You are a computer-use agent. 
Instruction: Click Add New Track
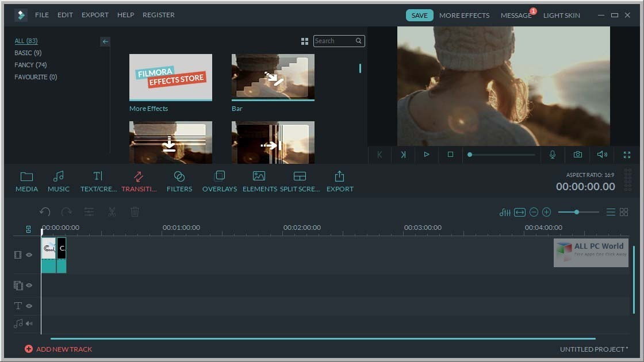pos(58,349)
